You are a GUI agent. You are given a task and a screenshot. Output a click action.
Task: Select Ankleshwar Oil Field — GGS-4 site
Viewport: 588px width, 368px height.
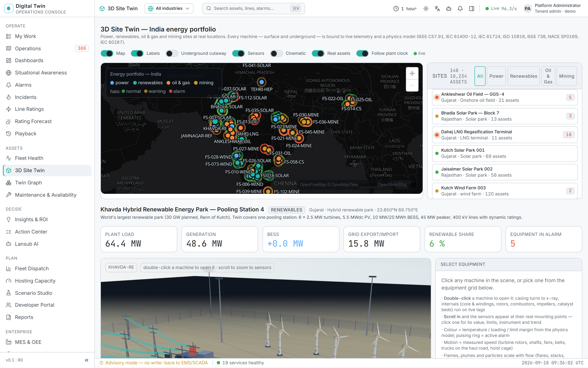(x=505, y=97)
